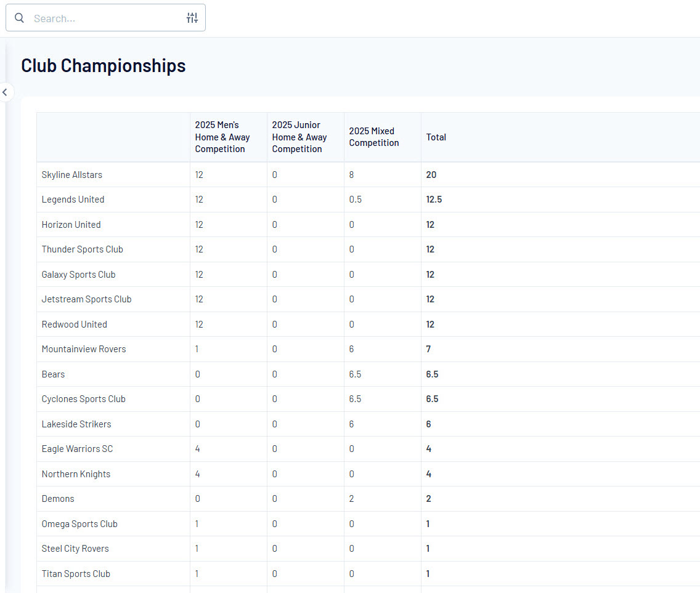Open the search filter settings icon

pos(192,18)
